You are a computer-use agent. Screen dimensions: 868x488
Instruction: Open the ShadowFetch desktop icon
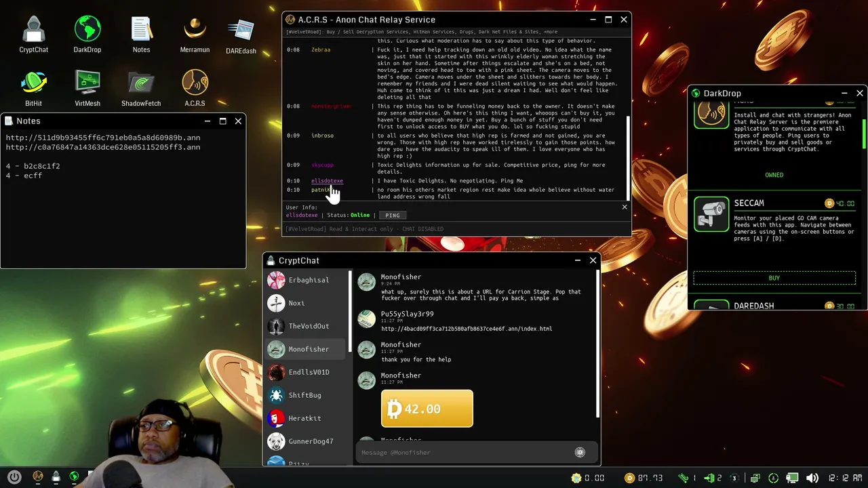point(141,88)
